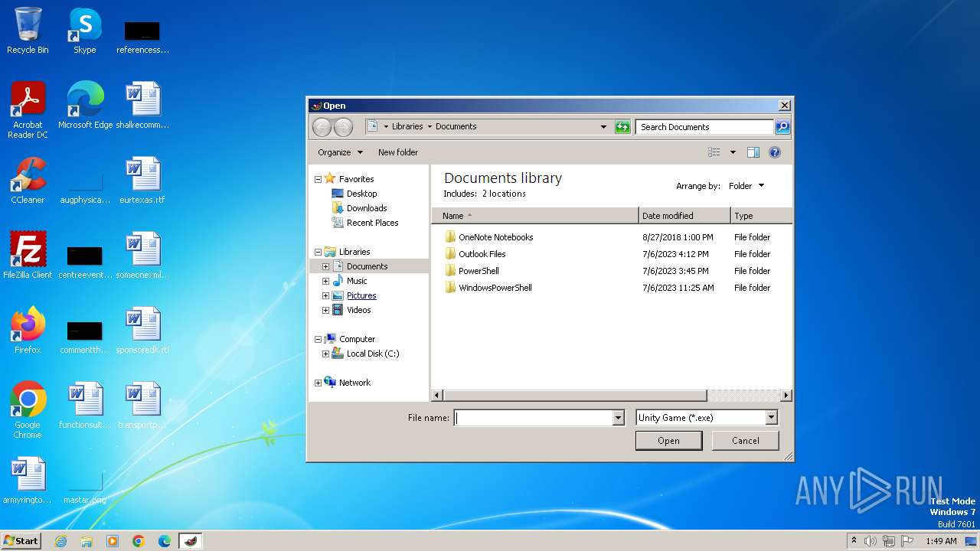Viewport: 980px width, 551px height.
Task: Click the horizontal scrollbar thumb in file list
Action: click(x=574, y=396)
